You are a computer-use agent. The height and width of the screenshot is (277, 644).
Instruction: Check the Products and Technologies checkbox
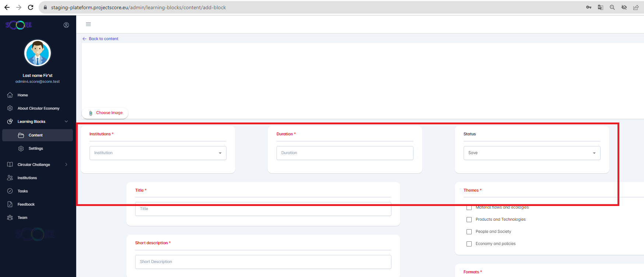[x=469, y=220]
